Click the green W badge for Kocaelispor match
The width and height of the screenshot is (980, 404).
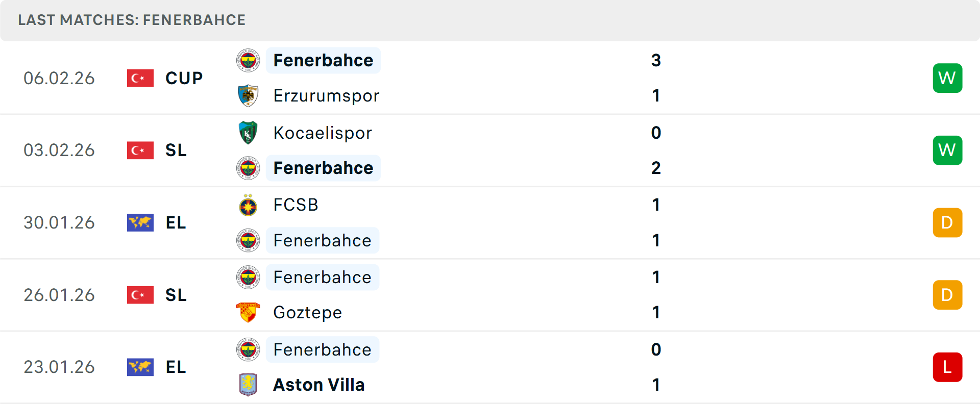click(947, 150)
